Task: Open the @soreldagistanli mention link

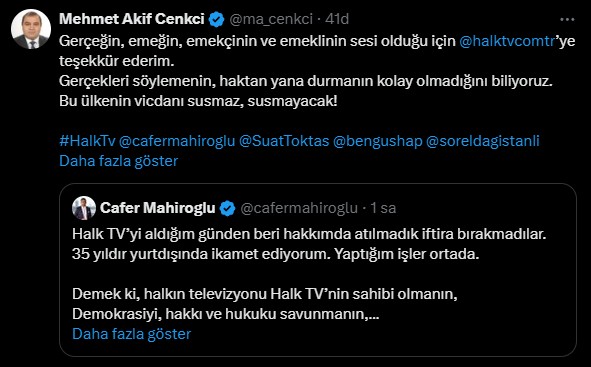Action: coord(483,141)
